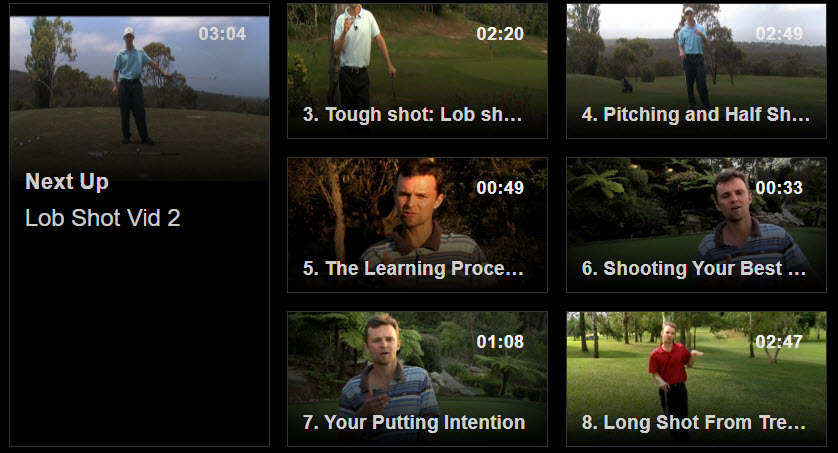The height and width of the screenshot is (453, 838).
Task: Click the '7. Your Putting Intention' title
Action: pyautogui.click(x=414, y=423)
